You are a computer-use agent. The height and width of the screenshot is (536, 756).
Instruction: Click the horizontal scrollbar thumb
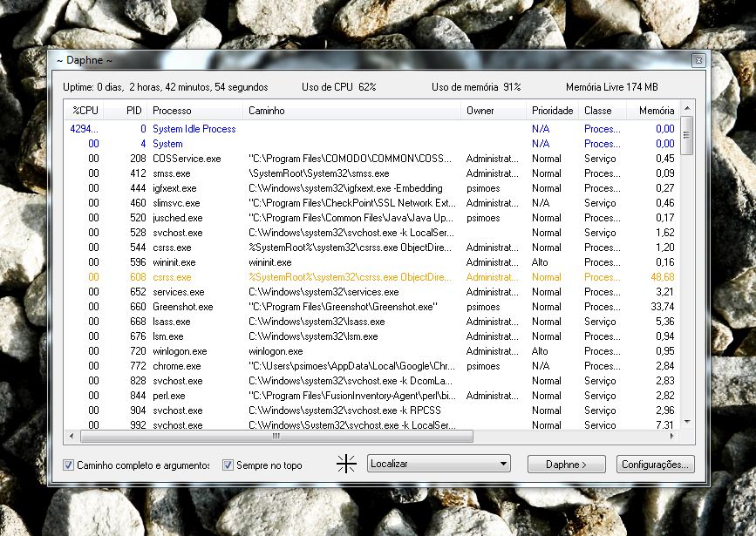pos(276,437)
